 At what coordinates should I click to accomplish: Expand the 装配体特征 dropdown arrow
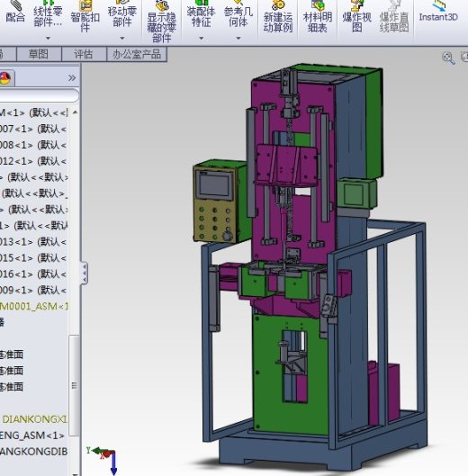tap(201, 39)
